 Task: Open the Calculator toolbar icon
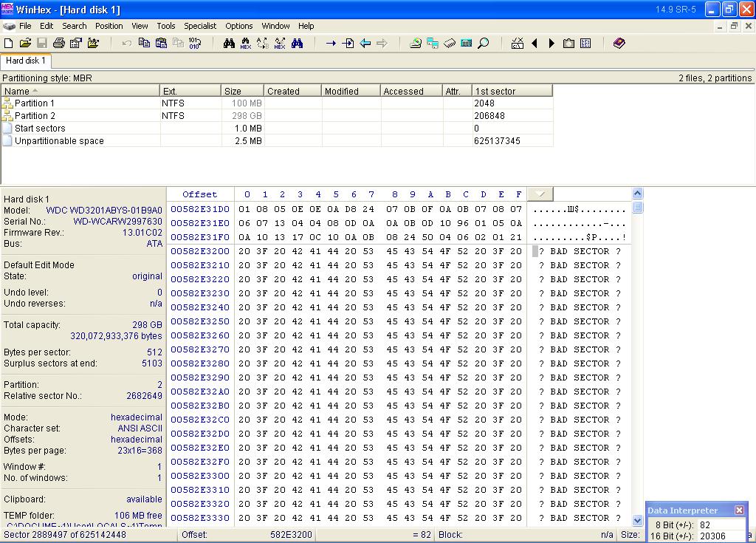coord(467,44)
